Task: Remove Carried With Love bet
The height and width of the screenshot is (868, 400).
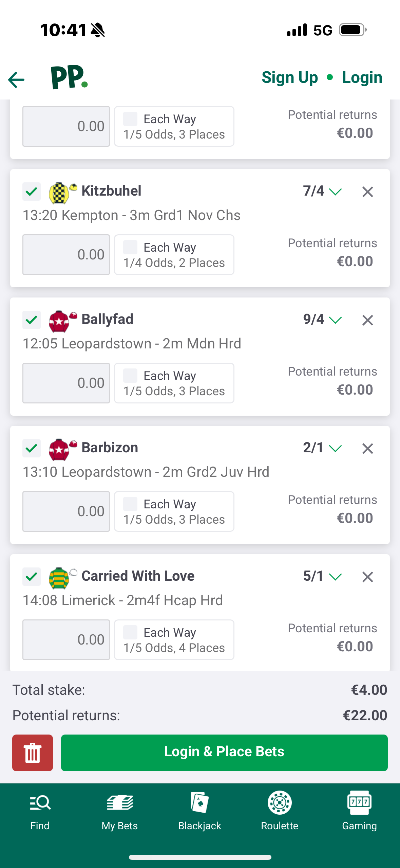Action: coord(367,577)
